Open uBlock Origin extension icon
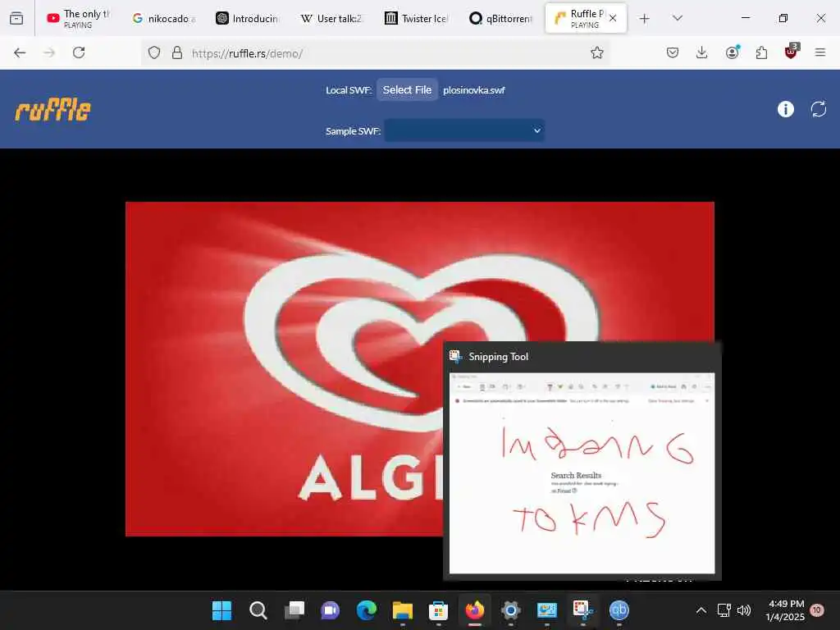 [792, 52]
